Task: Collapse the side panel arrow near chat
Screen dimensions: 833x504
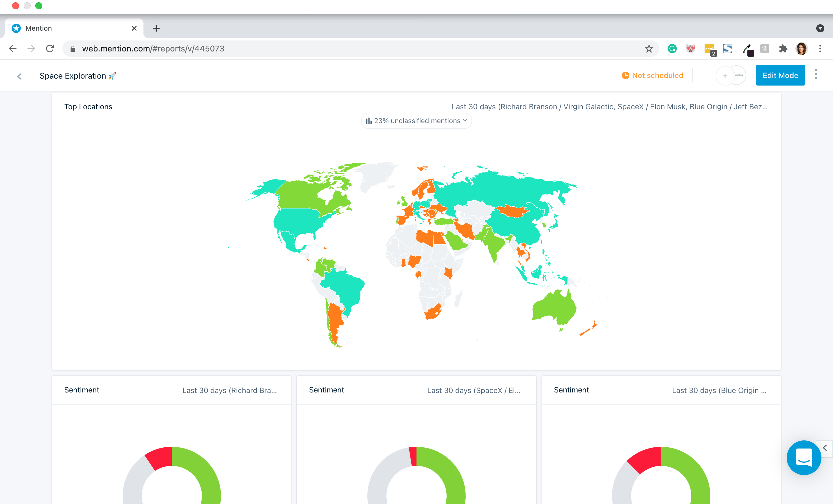Action: tap(825, 448)
